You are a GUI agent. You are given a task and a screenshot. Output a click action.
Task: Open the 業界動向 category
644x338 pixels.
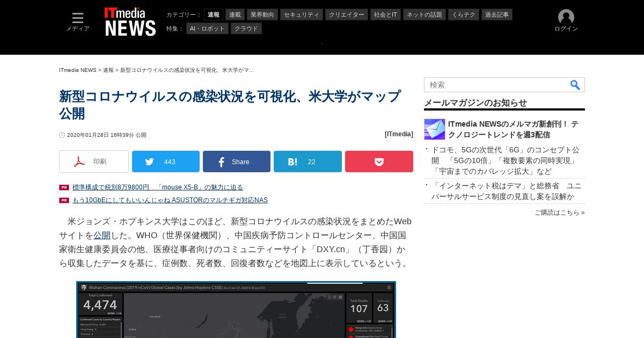tap(263, 14)
